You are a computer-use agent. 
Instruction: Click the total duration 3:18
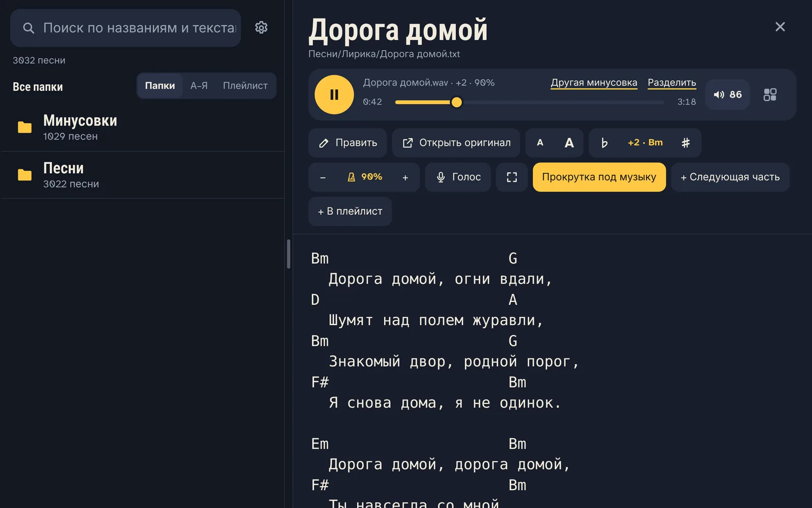[687, 102]
